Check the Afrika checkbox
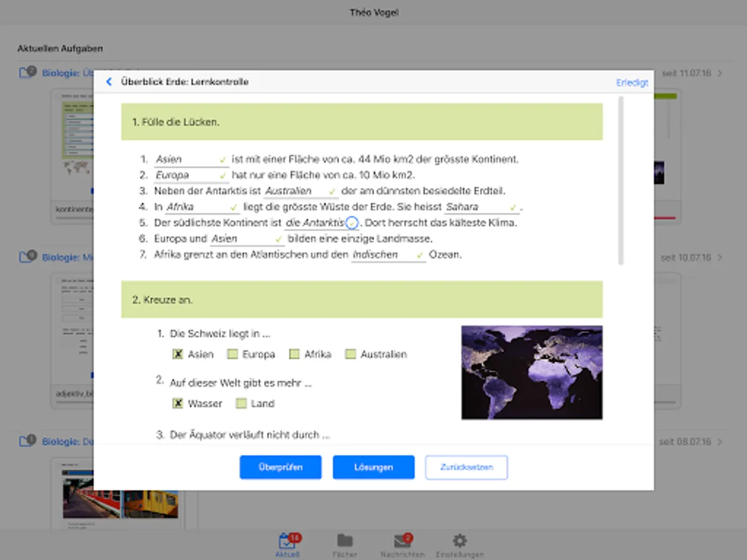Image resolution: width=747 pixels, height=560 pixels. click(x=294, y=354)
